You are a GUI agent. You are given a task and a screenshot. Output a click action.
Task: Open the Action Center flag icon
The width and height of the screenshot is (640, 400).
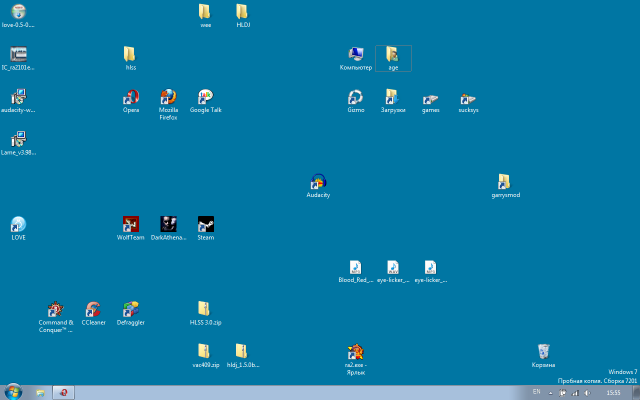pyautogui.click(x=562, y=393)
